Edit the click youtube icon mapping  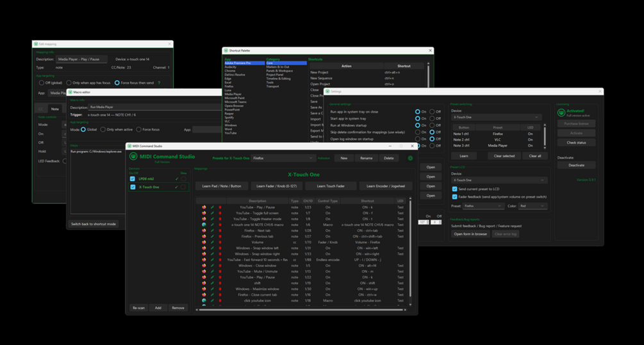pos(212,301)
